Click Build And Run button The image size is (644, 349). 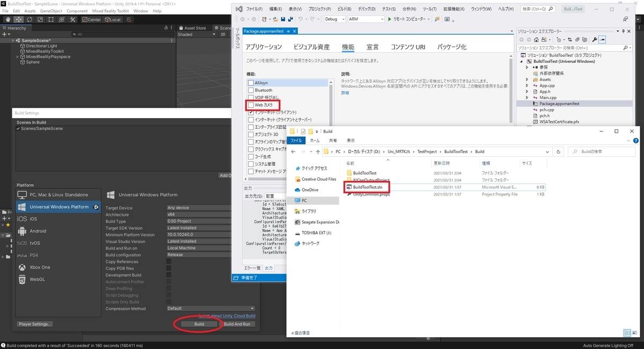(x=237, y=324)
